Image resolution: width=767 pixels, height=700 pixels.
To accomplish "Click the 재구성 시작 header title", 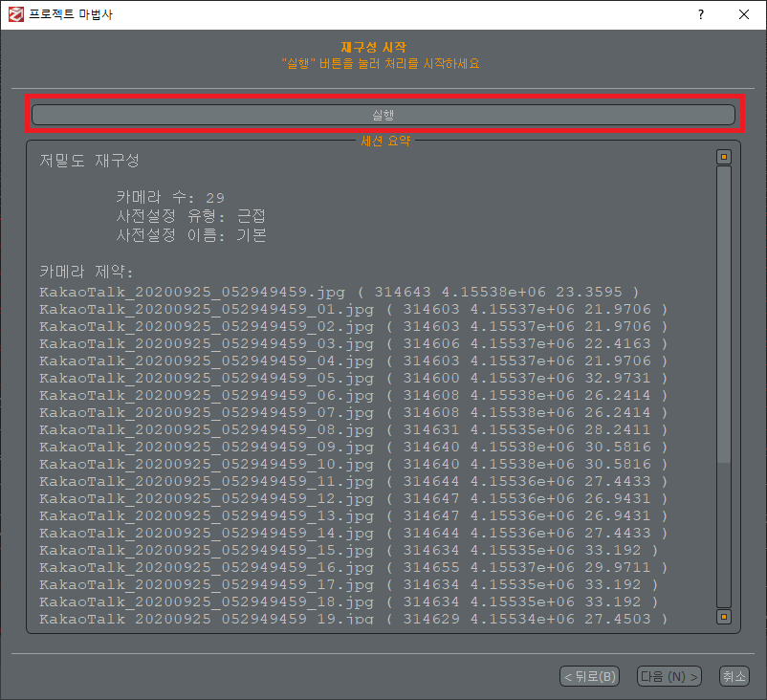I will [373, 47].
